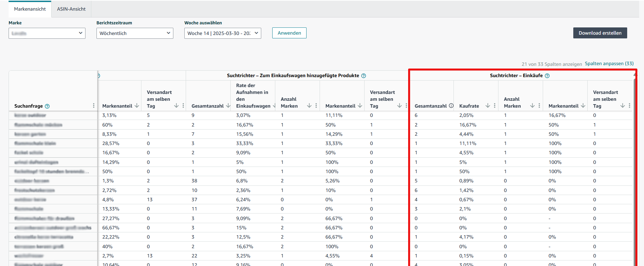Open column options menu for Suchanfrage
The height and width of the screenshot is (266, 644).
(x=94, y=106)
